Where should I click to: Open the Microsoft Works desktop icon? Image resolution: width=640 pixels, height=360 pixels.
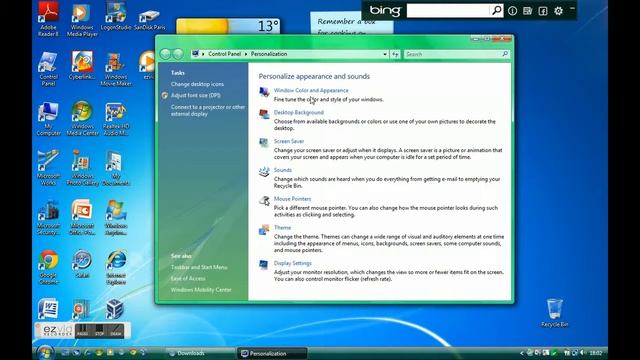(x=48, y=168)
